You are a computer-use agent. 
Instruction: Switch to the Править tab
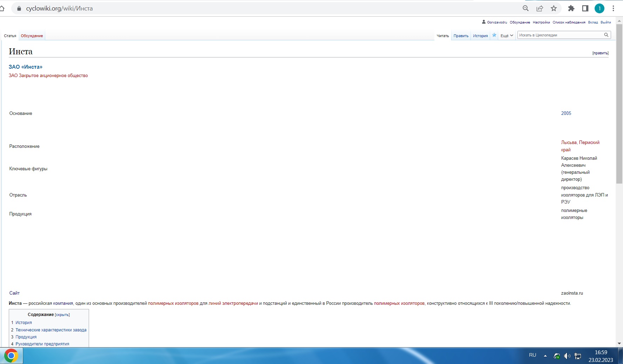tap(461, 36)
